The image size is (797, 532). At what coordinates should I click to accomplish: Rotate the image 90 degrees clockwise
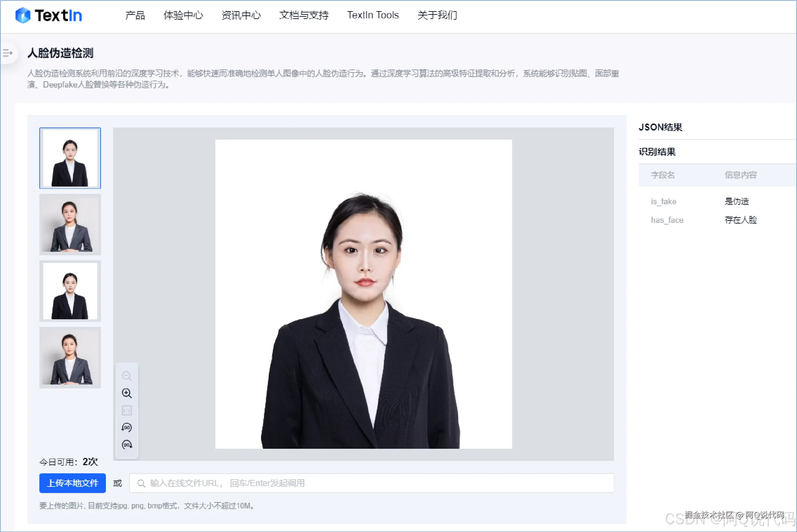click(x=127, y=445)
